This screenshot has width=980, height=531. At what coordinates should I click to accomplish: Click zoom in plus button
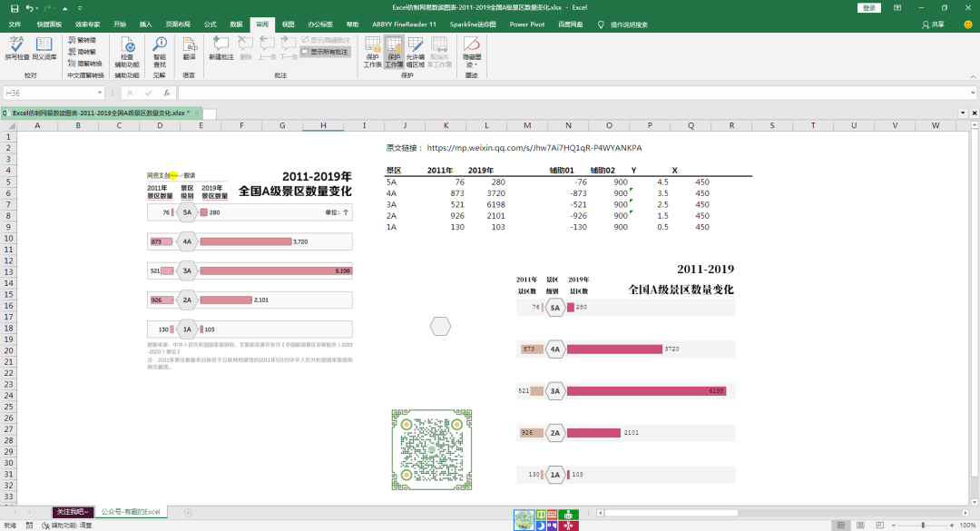click(x=952, y=526)
